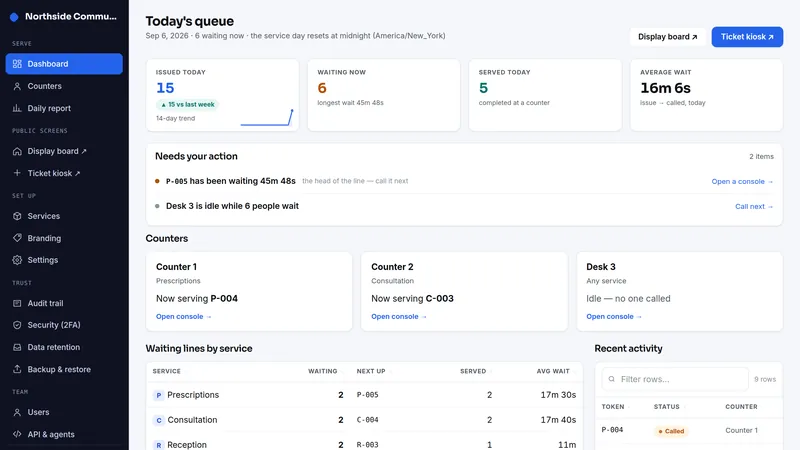Viewport: 800px width, 450px height.
Task: Click the search magnifier icon in Recent activity
Action: pyautogui.click(x=611, y=379)
